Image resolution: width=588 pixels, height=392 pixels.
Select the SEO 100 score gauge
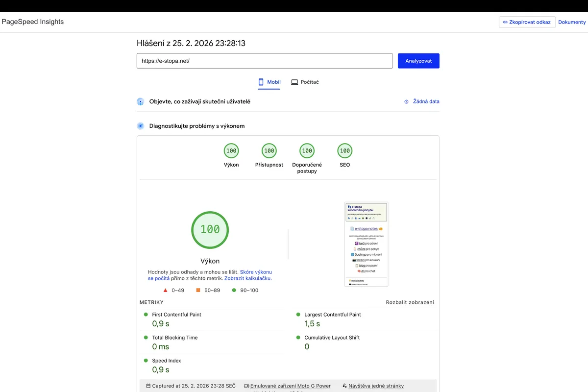344,151
